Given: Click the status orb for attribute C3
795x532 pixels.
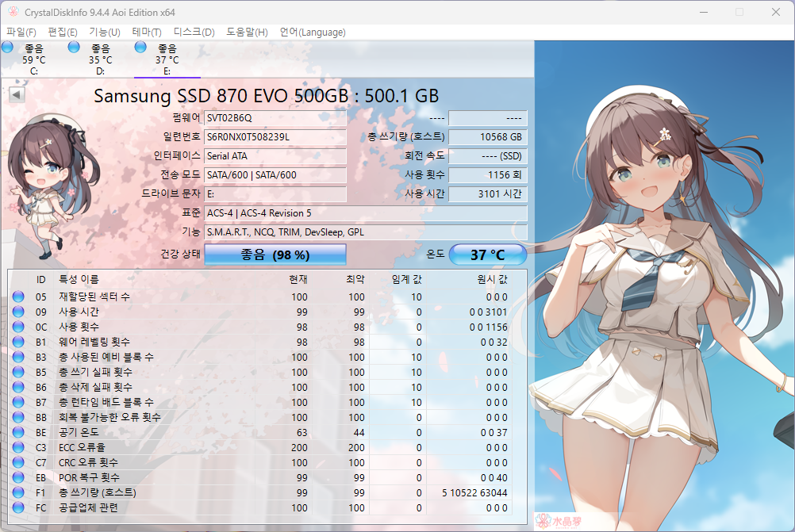Looking at the screenshot, I should point(18,447).
